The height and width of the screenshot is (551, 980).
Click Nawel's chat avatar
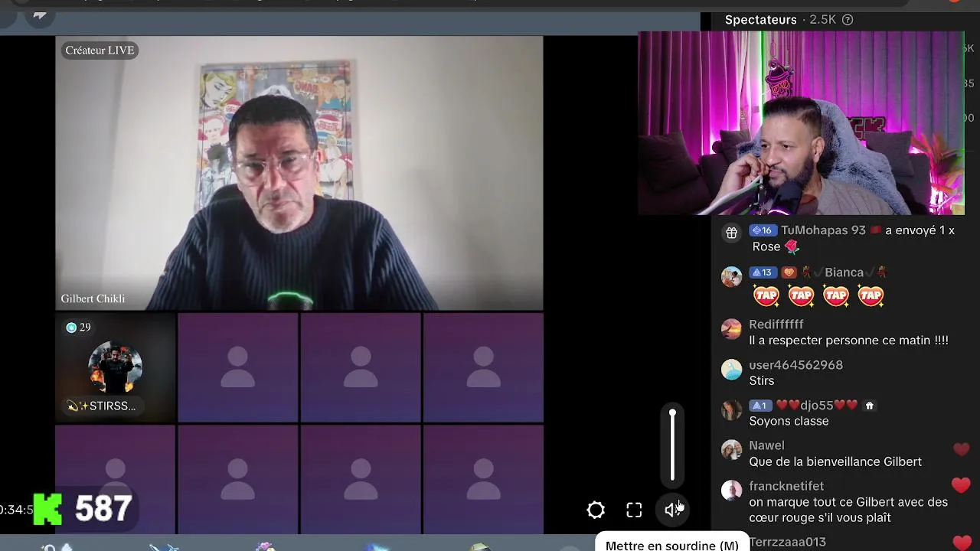tap(732, 450)
